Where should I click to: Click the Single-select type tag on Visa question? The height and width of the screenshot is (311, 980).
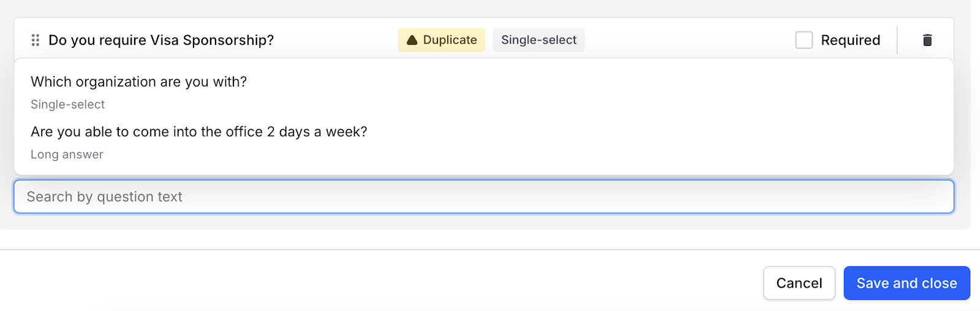(538, 40)
